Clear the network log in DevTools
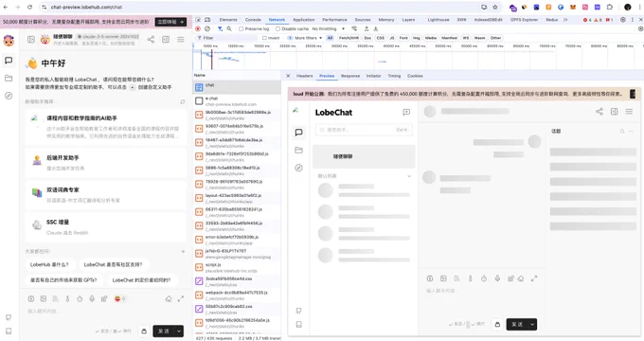The image size is (644, 341). [207, 28]
